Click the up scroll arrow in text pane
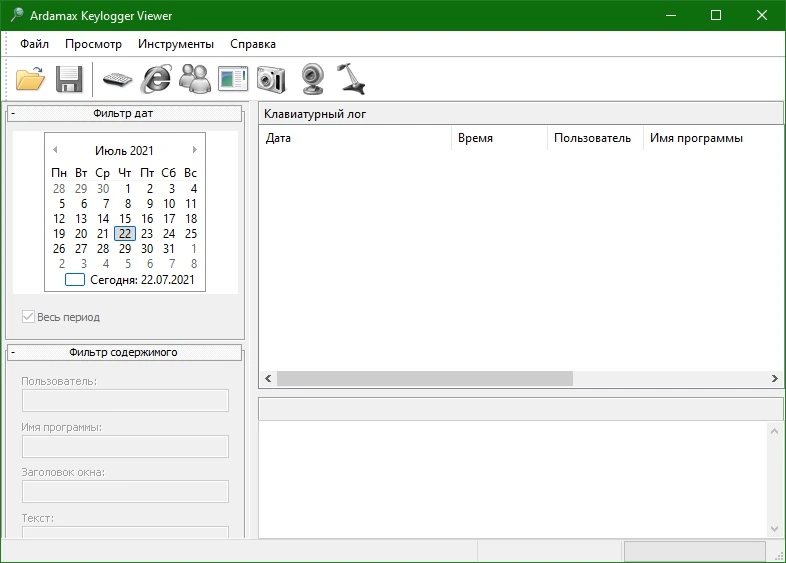Viewport: 786px width, 563px height. [774, 431]
